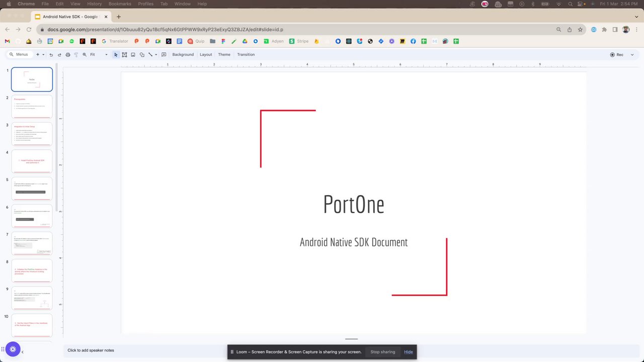Click macOS Spotlight search icon
This screenshot has width=644, height=362.
[572, 4]
